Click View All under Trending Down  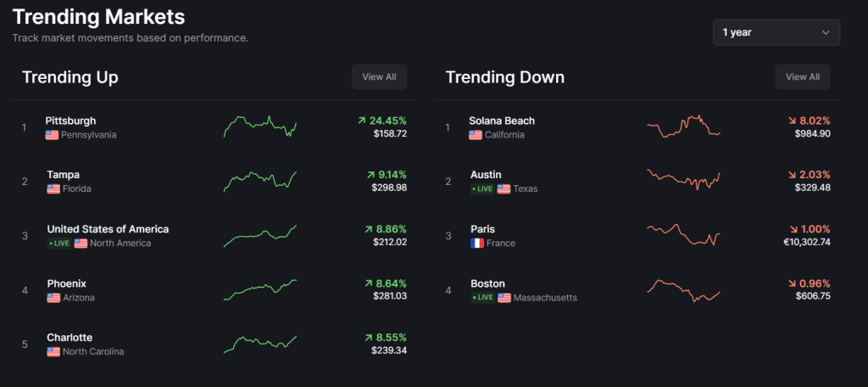coord(802,76)
